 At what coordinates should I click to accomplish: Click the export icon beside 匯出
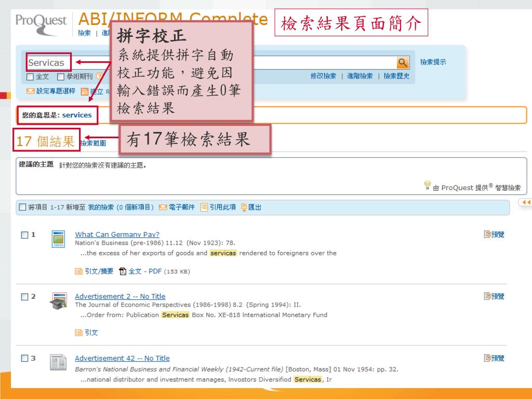(x=244, y=207)
